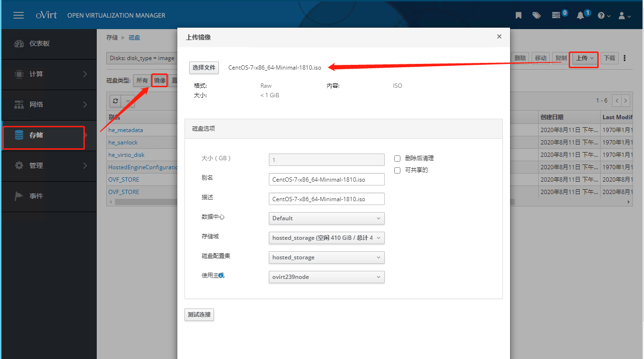Refresh the disks list with the refresh icon
This screenshot has height=359, width=644.
click(114, 101)
